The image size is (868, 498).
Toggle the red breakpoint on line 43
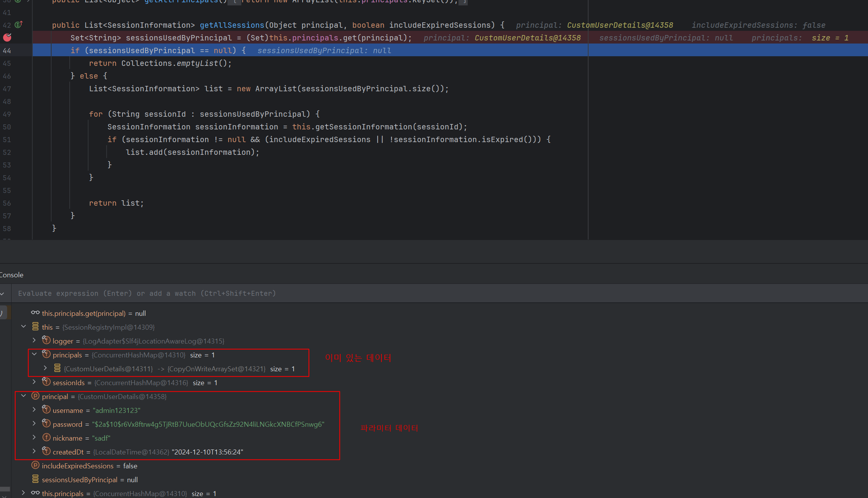7,37
